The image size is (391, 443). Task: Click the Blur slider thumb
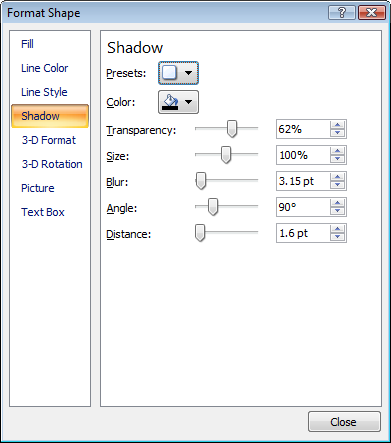[x=201, y=181]
